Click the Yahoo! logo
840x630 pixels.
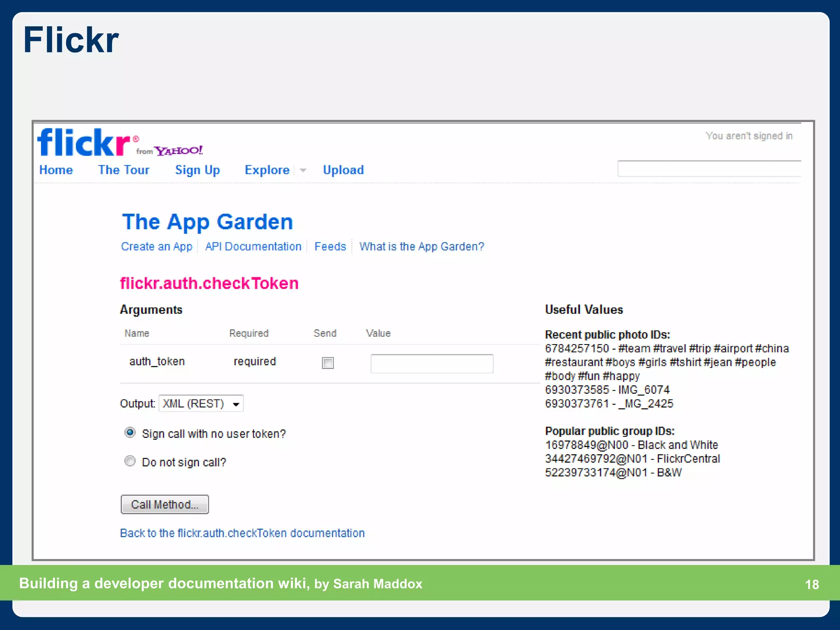tap(179, 151)
